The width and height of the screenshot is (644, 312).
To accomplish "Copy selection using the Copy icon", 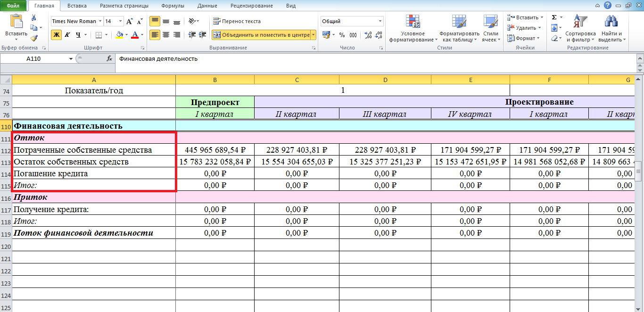I will 33,28.
